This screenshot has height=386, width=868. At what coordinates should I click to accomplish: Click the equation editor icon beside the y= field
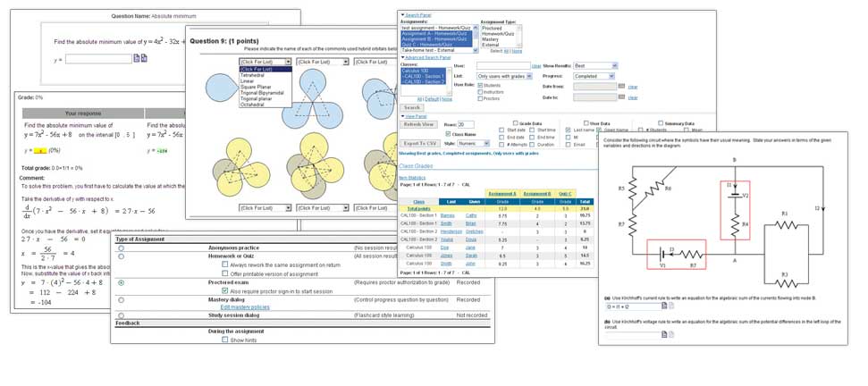136,58
